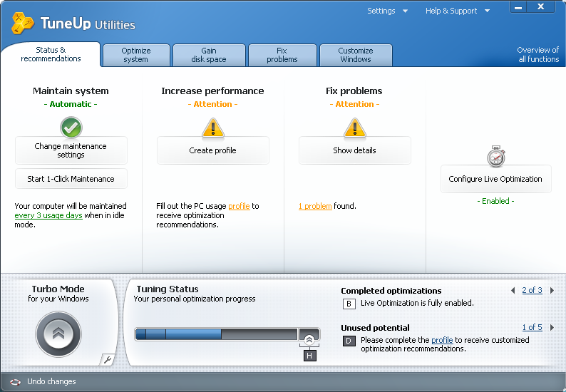The height and width of the screenshot is (392, 566).
Task: Minimize the TuneUp Utilities window
Action: [518, 7]
